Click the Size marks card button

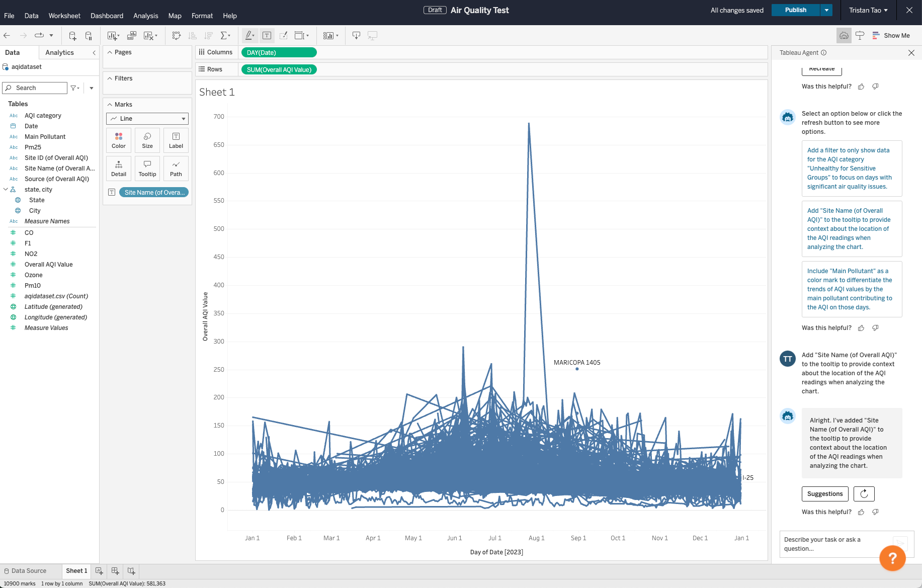pyautogui.click(x=147, y=140)
